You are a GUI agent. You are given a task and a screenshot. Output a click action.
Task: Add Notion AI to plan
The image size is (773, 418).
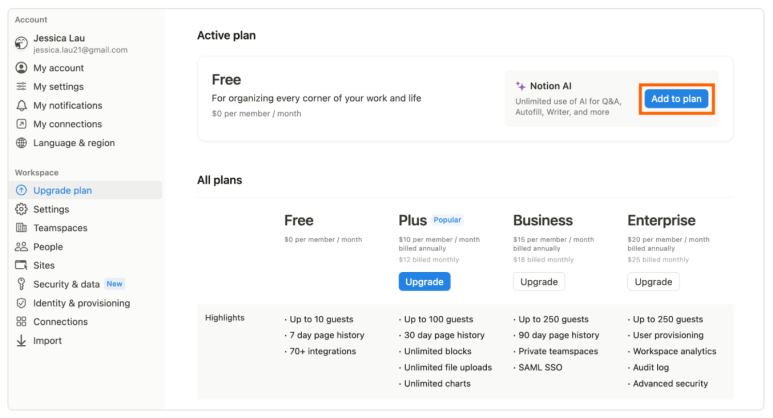point(676,99)
